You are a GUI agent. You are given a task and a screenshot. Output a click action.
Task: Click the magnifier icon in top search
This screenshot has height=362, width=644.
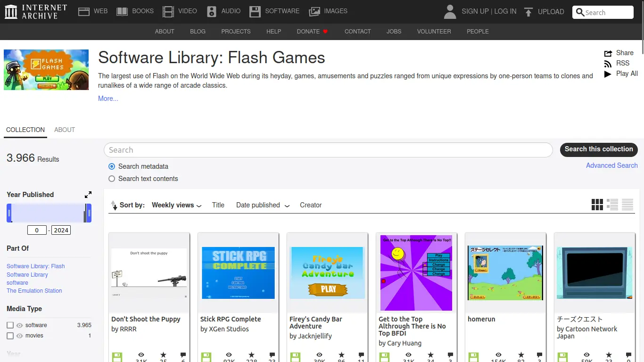(580, 13)
